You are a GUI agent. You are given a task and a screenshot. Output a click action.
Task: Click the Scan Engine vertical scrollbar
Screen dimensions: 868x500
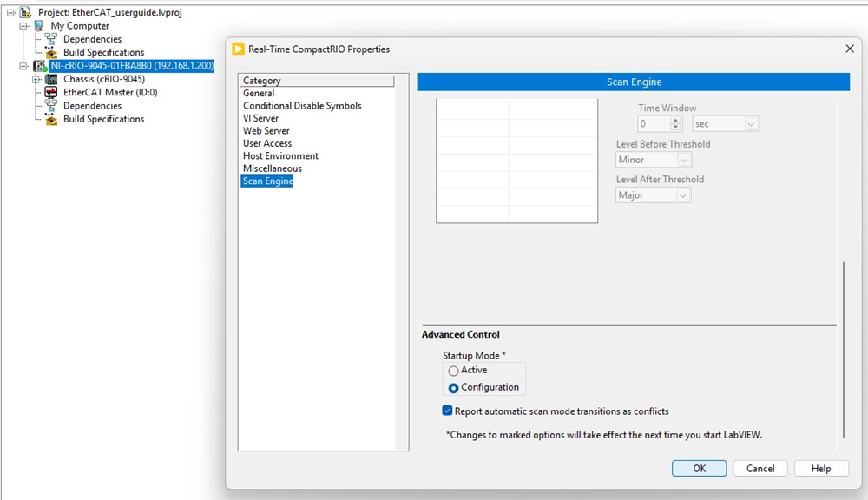coord(844,349)
